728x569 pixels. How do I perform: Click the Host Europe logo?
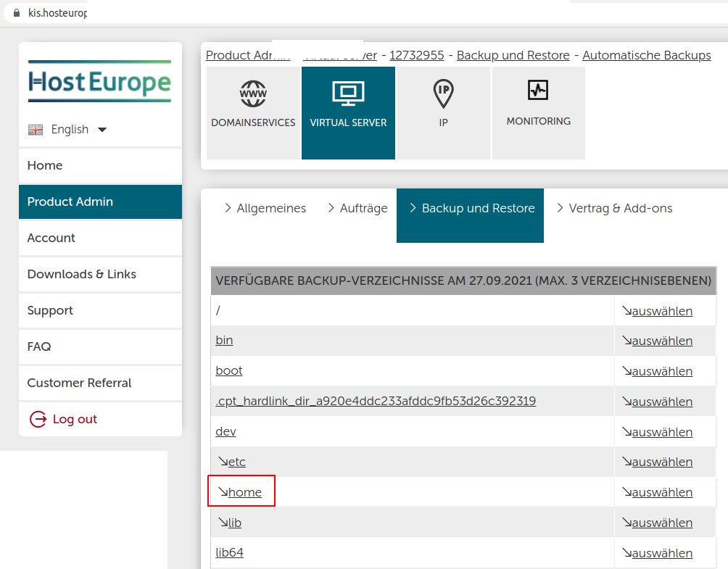[100, 81]
